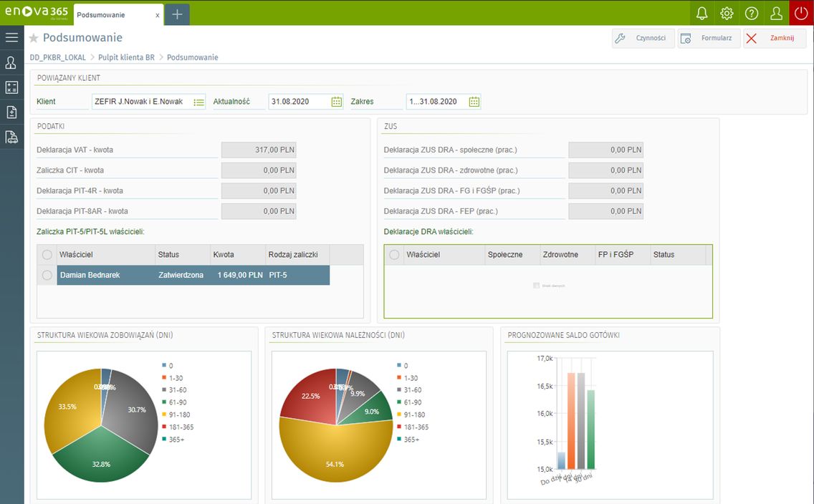This screenshot has width=814, height=504.
Task: Toggle 91-180 legend swatch in liabilities chart
Action: click(164, 415)
